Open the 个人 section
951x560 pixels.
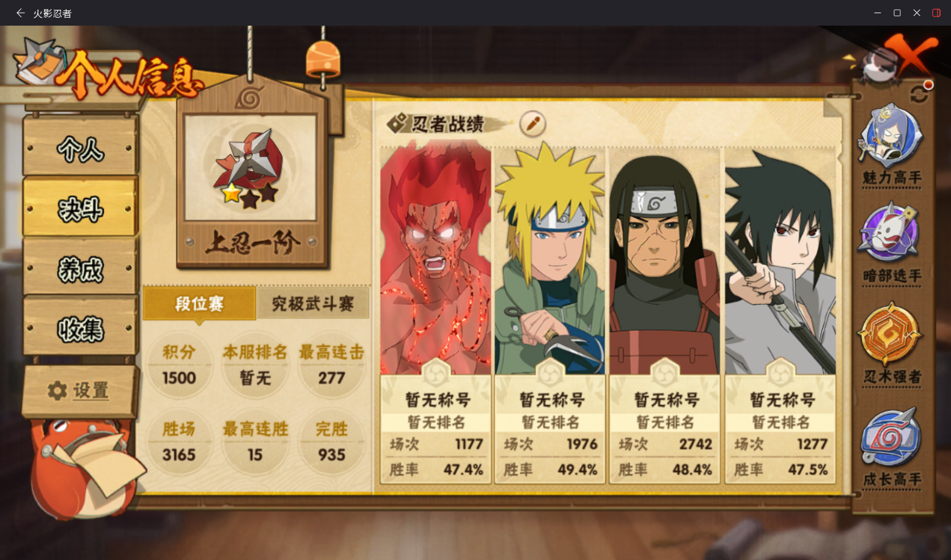pos(80,148)
